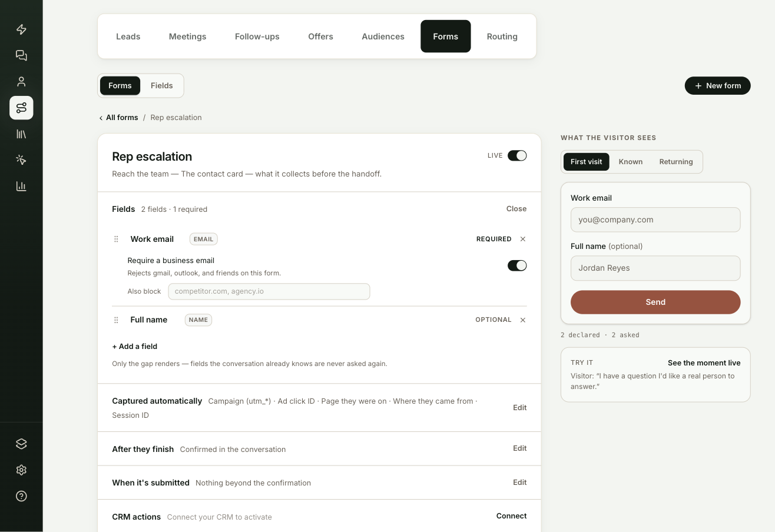The image size is (775, 532).
Task: Click the Send button in preview
Action: click(x=655, y=302)
